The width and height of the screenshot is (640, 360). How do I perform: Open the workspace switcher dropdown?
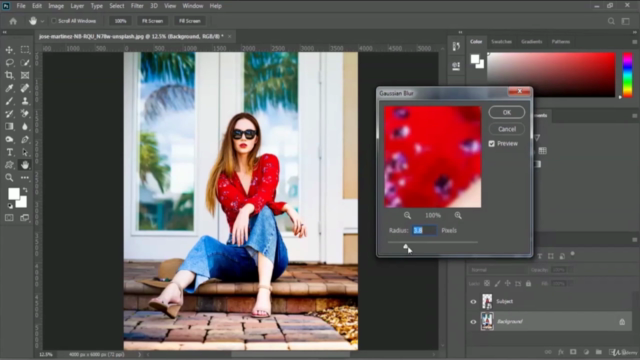tap(626, 21)
